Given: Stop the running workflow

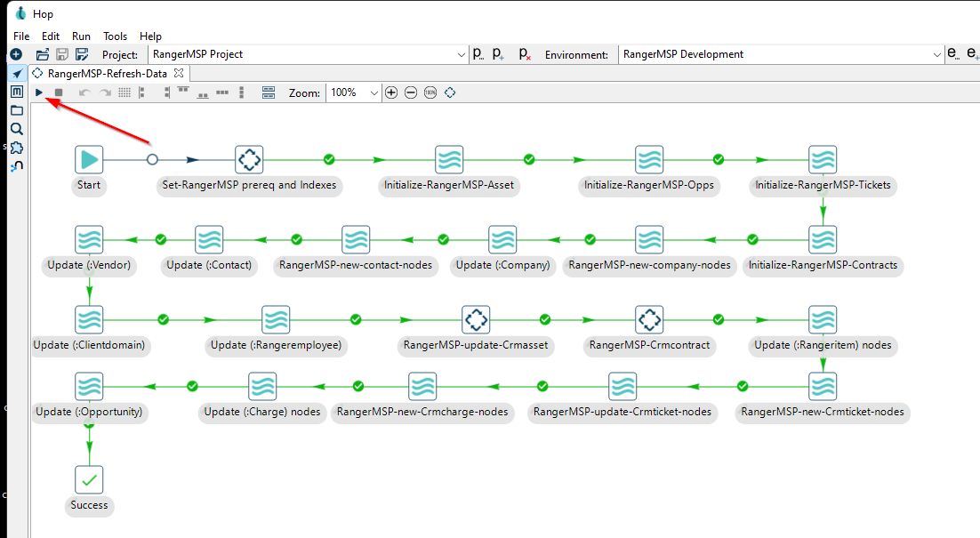Looking at the screenshot, I should [58, 92].
